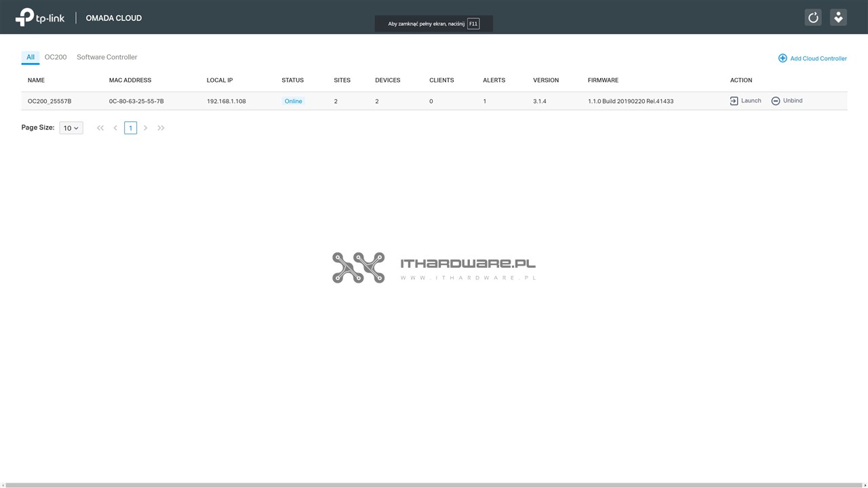This screenshot has width=868, height=488.
Task: Click local IP 192.168.1.108
Action: click(x=226, y=102)
